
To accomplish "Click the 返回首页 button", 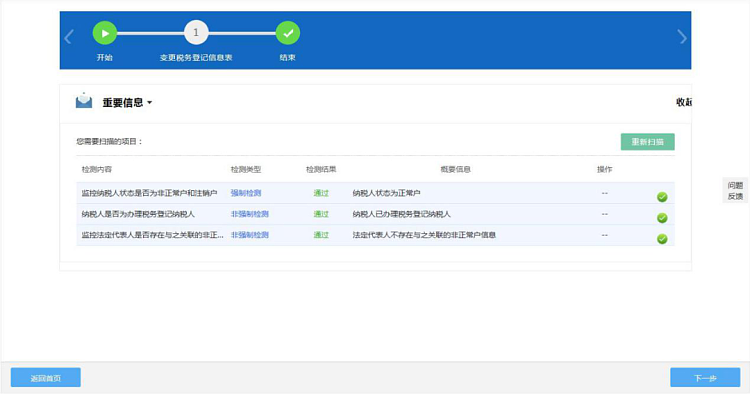I will click(x=45, y=378).
